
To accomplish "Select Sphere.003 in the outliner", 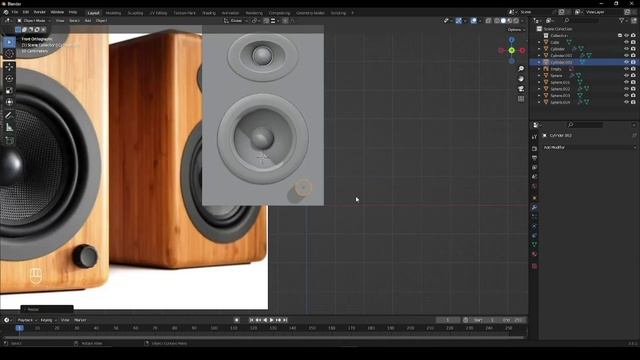I will point(560,96).
